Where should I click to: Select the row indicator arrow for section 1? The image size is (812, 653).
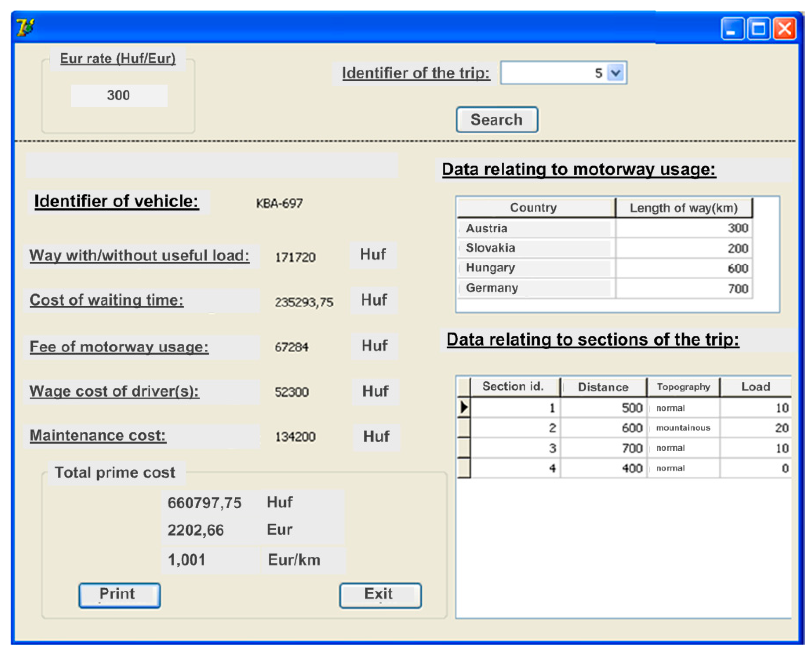pyautogui.click(x=464, y=407)
